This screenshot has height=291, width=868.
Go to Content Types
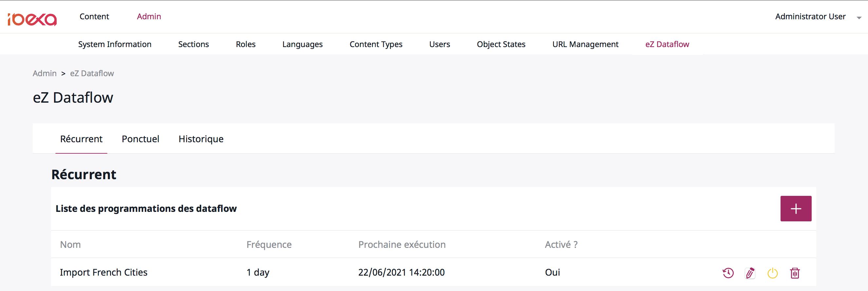coord(376,44)
